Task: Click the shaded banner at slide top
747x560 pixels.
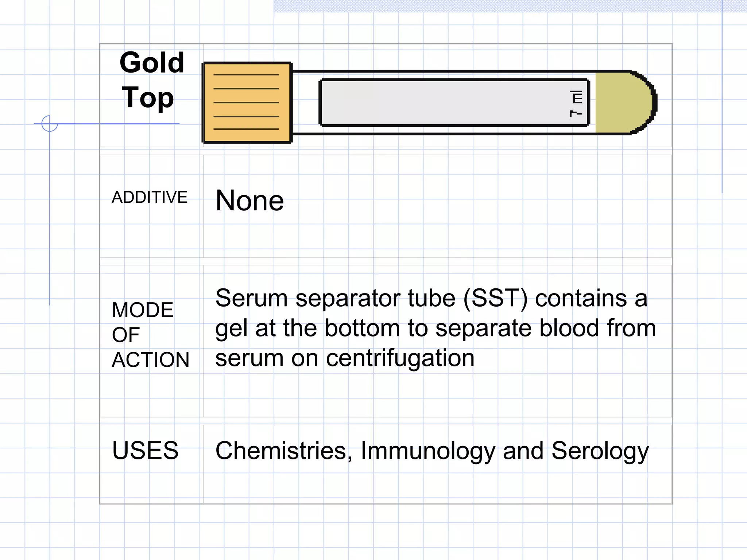Action: click(510, 6)
